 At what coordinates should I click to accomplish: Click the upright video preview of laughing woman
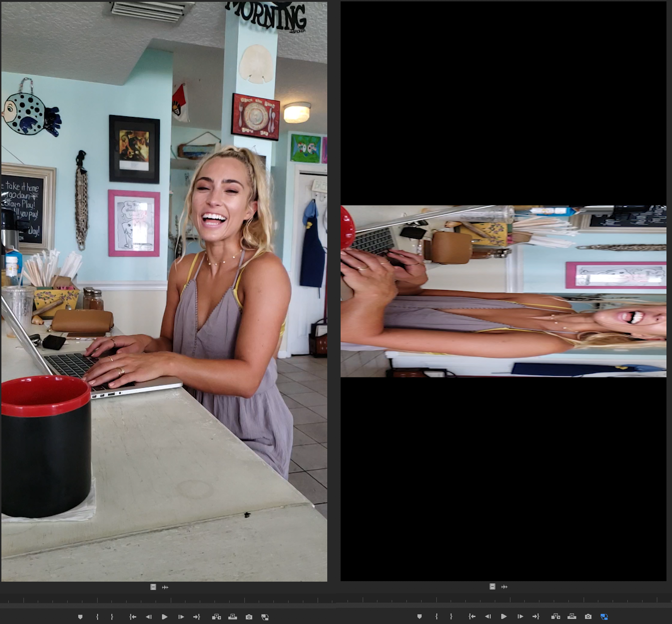[164, 291]
